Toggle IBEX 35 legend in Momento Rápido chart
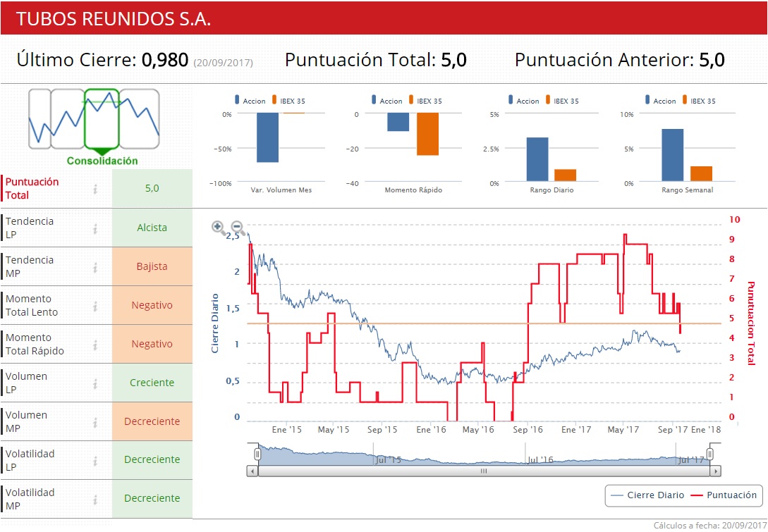Screen dimensions: 768x532 tap(426, 101)
